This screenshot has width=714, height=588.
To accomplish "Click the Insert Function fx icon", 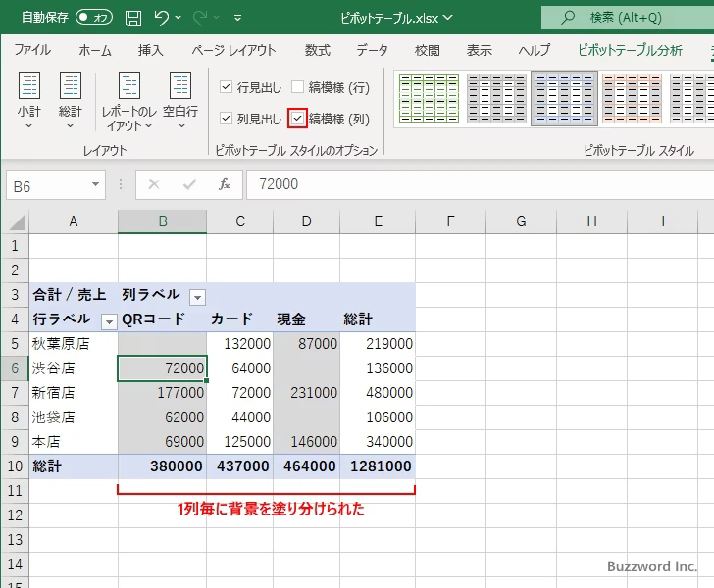I will (225, 184).
